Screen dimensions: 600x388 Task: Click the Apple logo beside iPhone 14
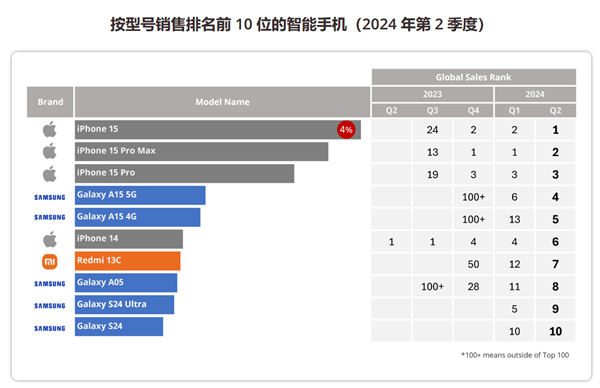tap(50, 239)
